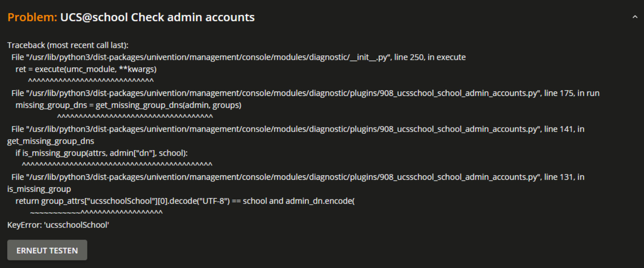Click the tilde and caret markers under the return statement

tap(96, 212)
